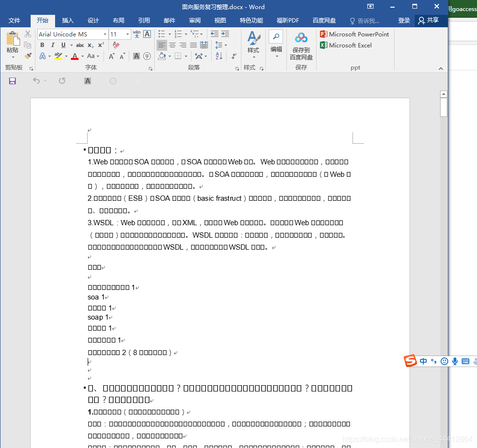Click the 登录 sign-in link
Screen dimensions: 477x448
point(404,21)
